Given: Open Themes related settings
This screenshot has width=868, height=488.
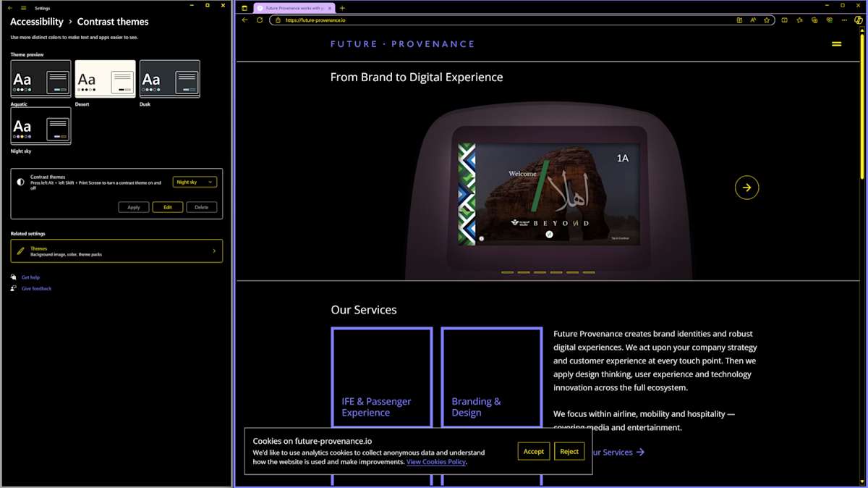Looking at the screenshot, I should click(116, 251).
